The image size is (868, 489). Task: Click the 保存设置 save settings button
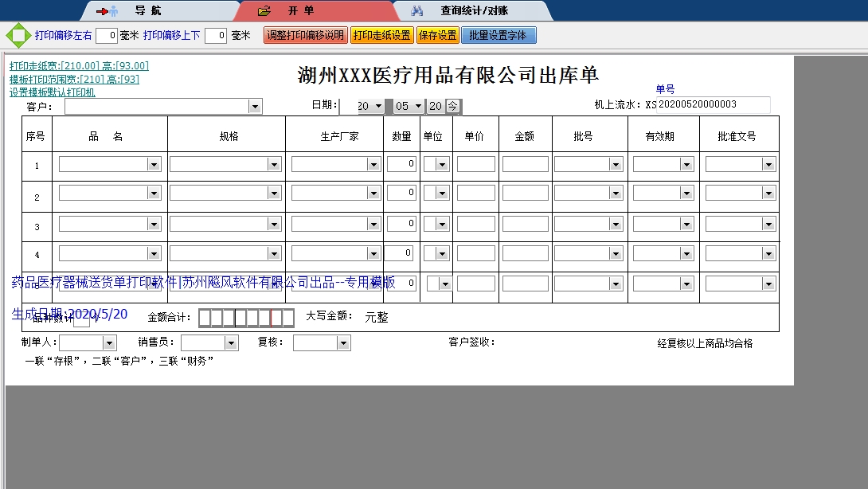pos(437,36)
